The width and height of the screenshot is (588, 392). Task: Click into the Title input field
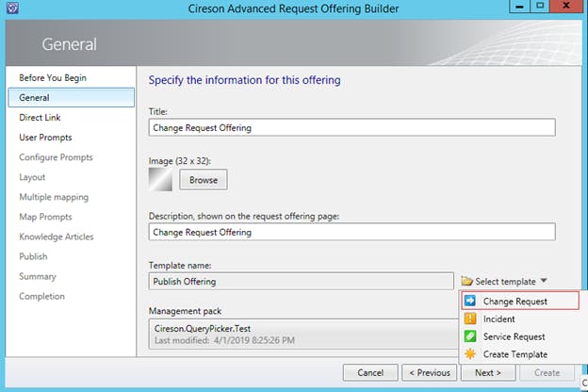[352, 127]
